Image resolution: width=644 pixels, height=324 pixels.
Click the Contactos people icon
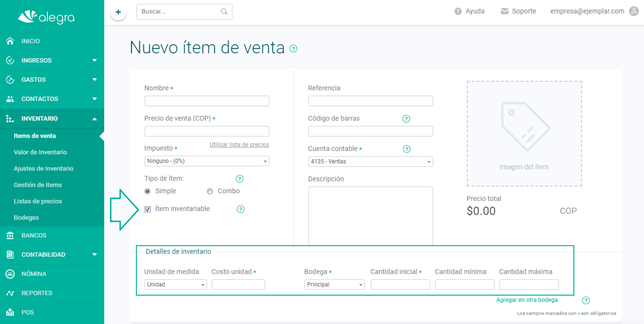click(x=10, y=99)
